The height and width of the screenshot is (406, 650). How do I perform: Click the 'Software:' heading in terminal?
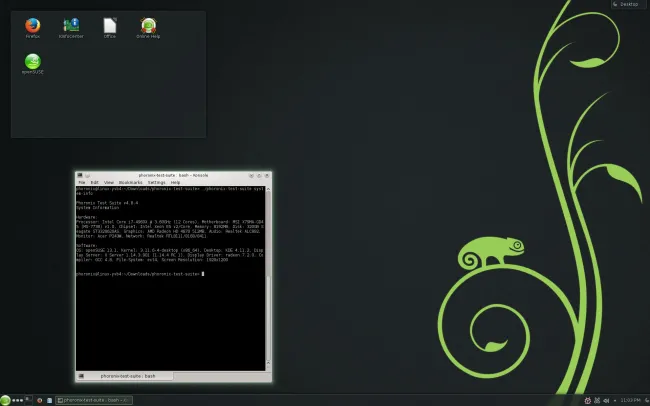[87, 246]
